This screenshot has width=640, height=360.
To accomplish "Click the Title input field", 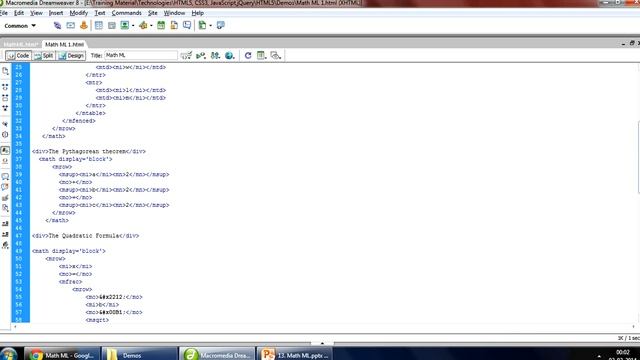I will coord(141,55).
